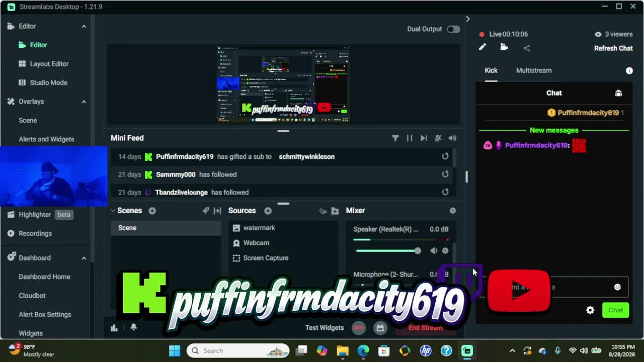Open the scene transitions icon in Scenes
The height and width of the screenshot is (362, 644).
point(205,211)
